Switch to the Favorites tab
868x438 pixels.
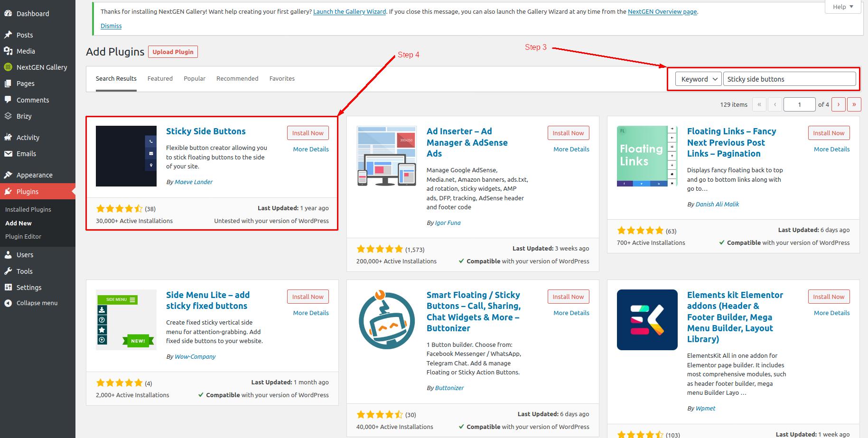click(282, 78)
